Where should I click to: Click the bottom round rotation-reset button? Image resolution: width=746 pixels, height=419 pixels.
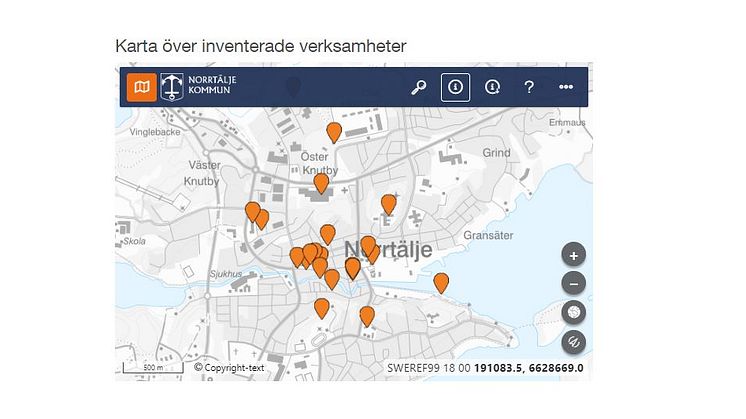point(574,342)
